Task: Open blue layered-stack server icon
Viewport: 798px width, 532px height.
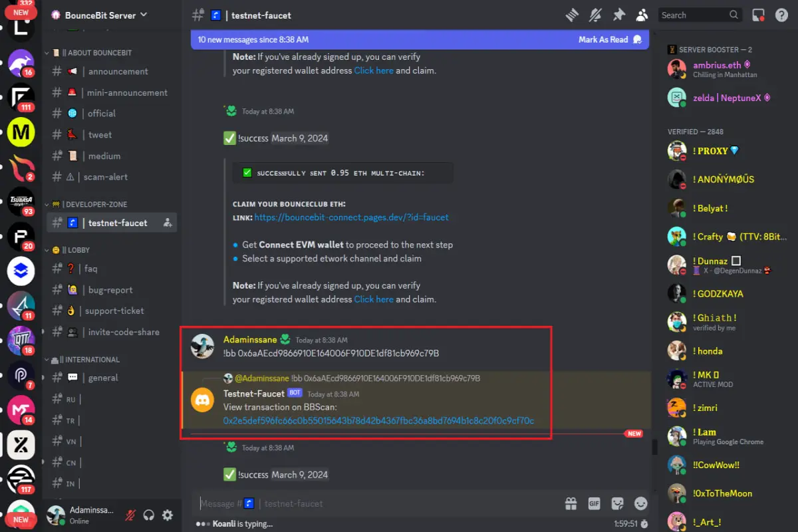Action: (x=21, y=271)
